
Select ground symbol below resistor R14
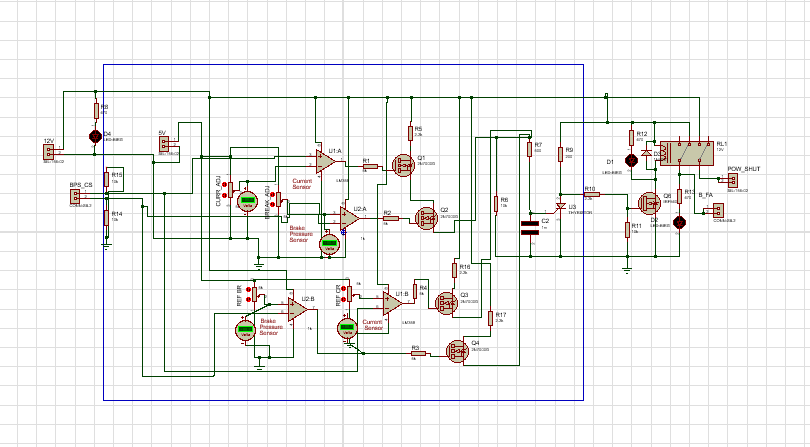106,246
